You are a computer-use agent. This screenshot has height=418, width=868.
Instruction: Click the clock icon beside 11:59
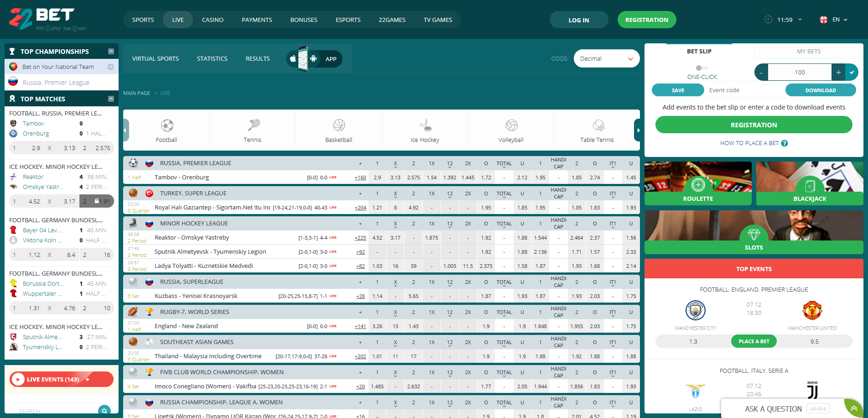(x=768, y=20)
